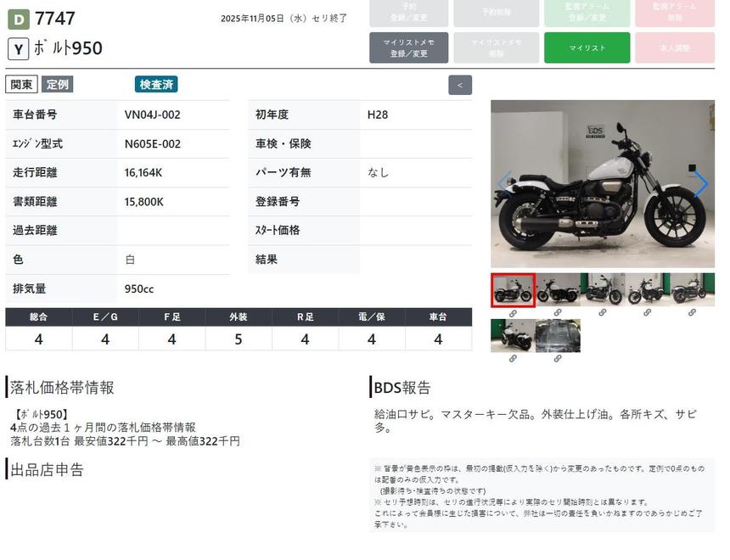View the seat close-up thumbnail
Image resolution: width=730 pixels, height=560 pixels.
tap(558, 336)
